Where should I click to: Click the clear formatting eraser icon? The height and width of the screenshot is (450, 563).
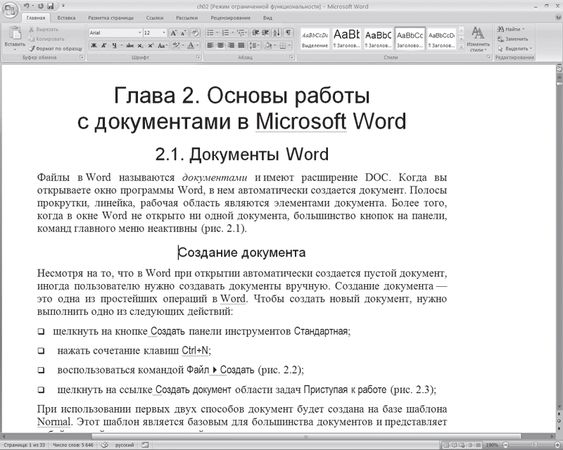195,33
